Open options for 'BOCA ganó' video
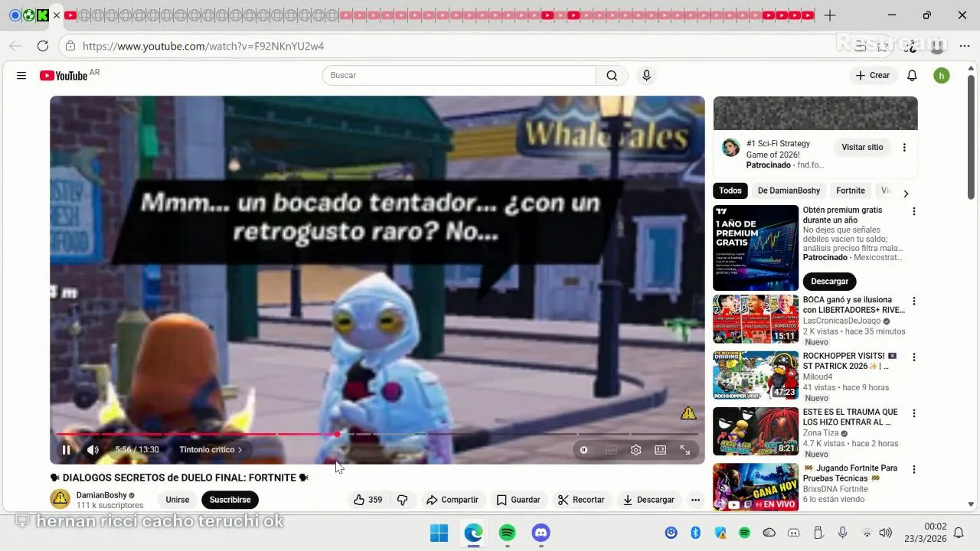Image resolution: width=980 pixels, height=551 pixels. 913,302
